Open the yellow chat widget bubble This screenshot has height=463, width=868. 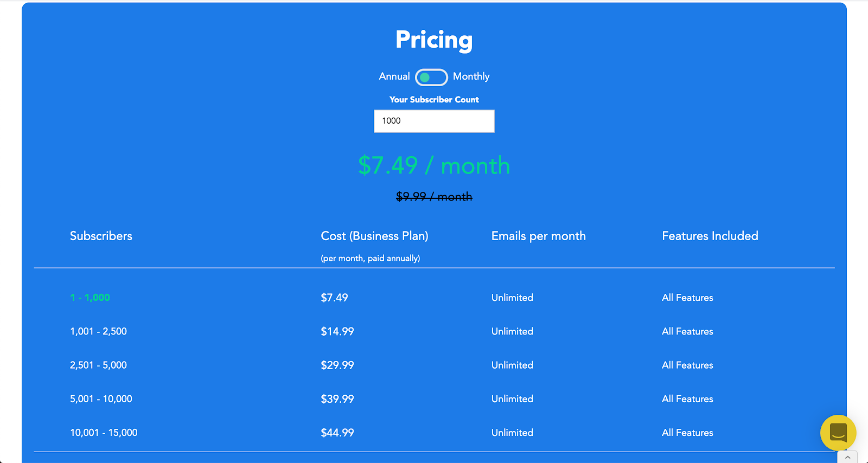click(838, 433)
